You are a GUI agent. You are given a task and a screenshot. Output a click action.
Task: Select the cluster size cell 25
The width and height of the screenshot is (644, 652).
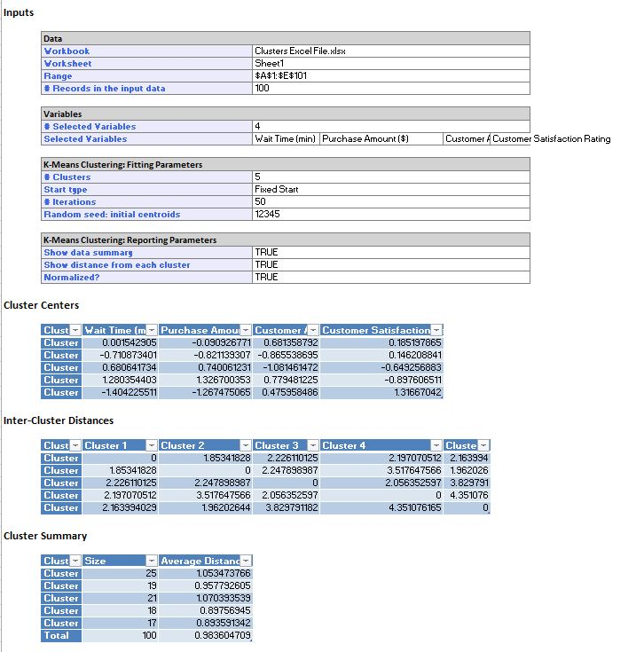click(x=120, y=573)
